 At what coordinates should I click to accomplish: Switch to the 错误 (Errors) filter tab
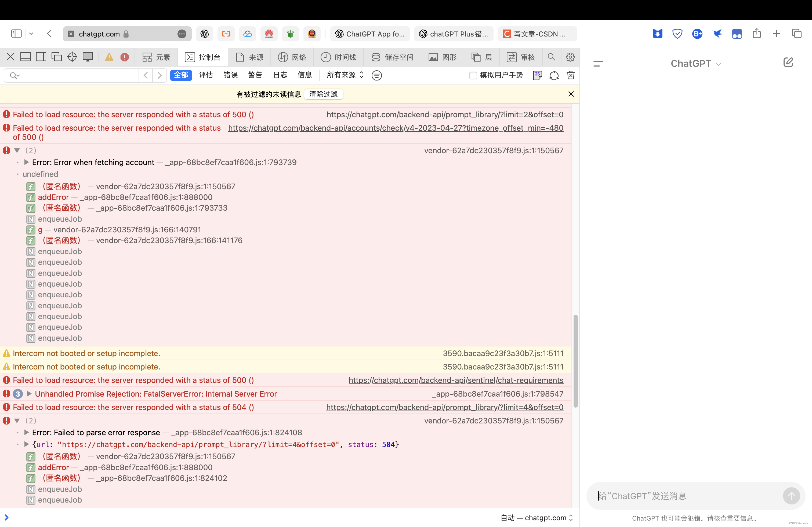pyautogui.click(x=230, y=75)
